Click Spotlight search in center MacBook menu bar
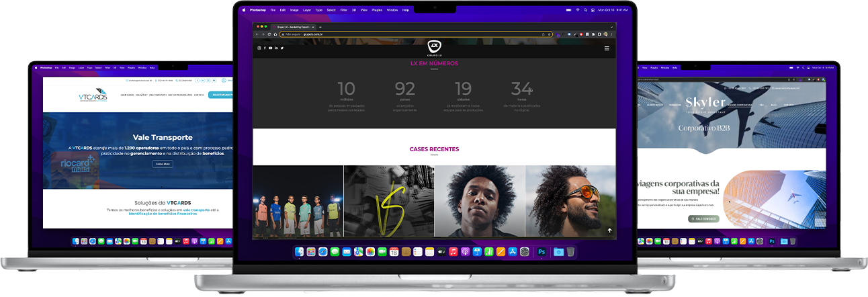 [x=585, y=9]
